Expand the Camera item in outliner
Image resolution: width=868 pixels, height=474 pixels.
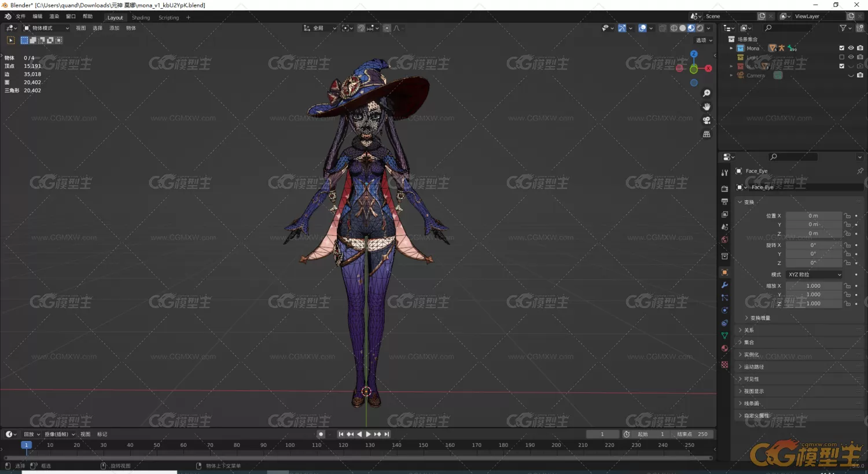click(x=731, y=75)
